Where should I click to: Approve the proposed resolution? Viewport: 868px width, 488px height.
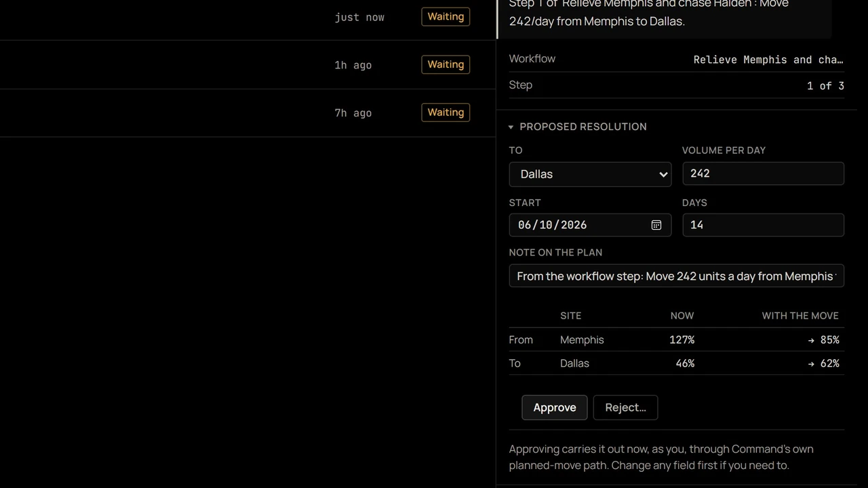click(x=555, y=407)
